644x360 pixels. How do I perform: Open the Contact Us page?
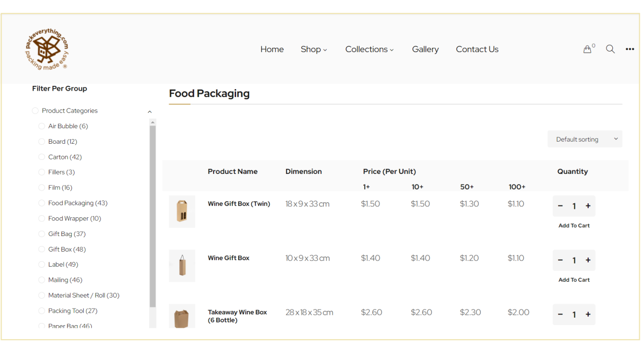tap(477, 49)
